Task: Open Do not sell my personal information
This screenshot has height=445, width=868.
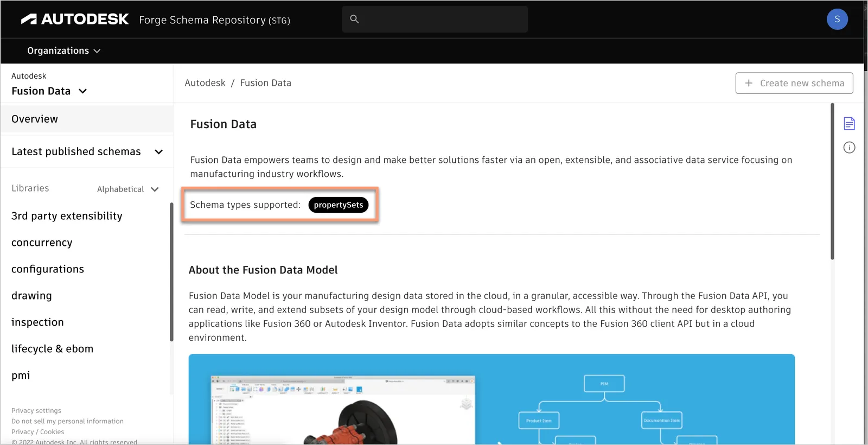Action: [x=67, y=421]
